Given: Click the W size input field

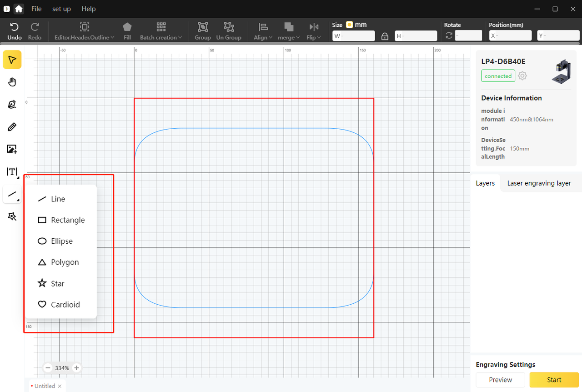Looking at the screenshot, I should tap(354, 36).
